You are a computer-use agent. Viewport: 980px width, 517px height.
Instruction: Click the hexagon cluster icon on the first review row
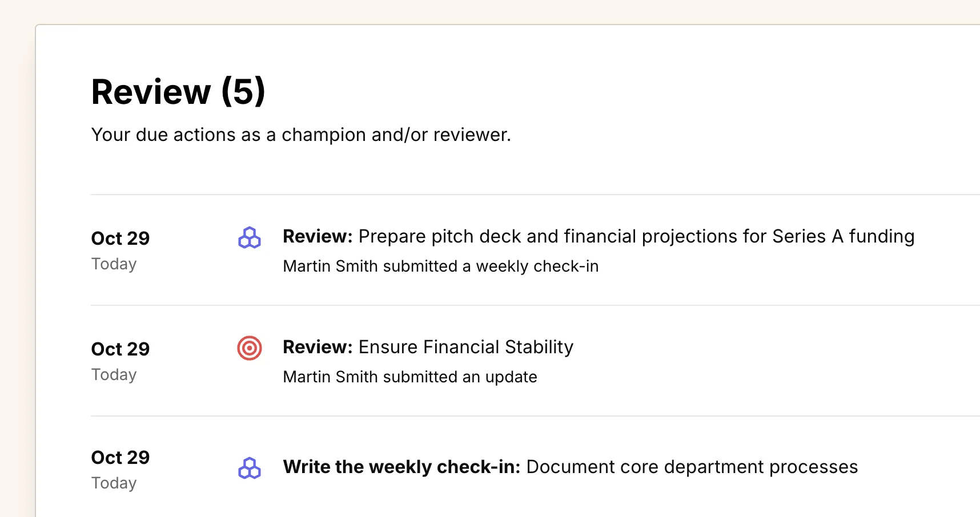pos(249,238)
